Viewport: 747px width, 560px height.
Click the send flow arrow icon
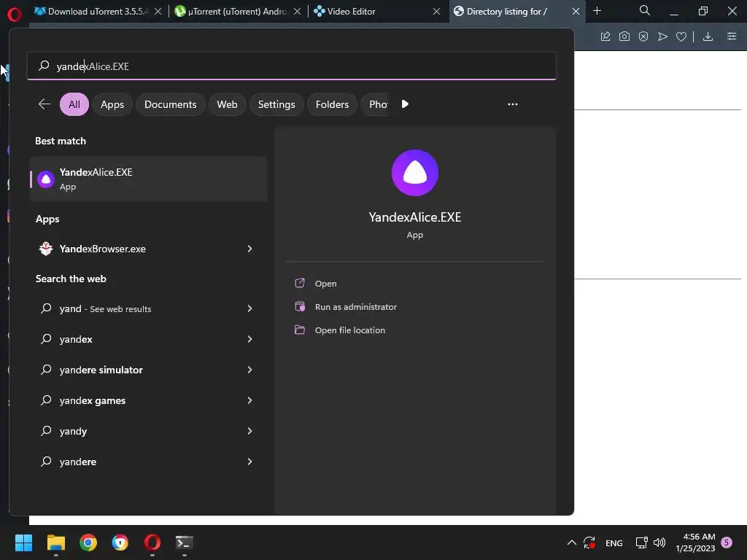click(662, 36)
